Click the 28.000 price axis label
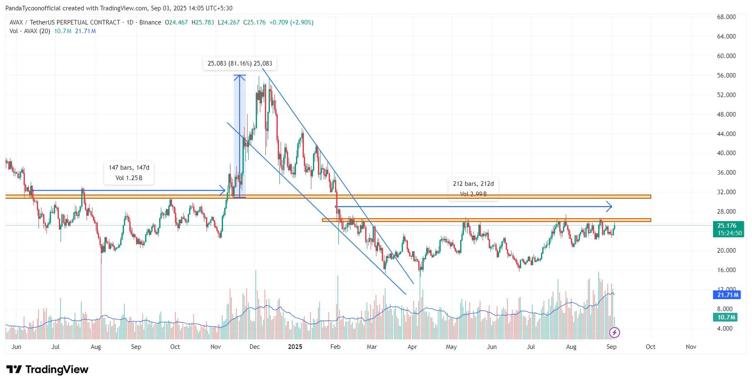 click(x=726, y=211)
